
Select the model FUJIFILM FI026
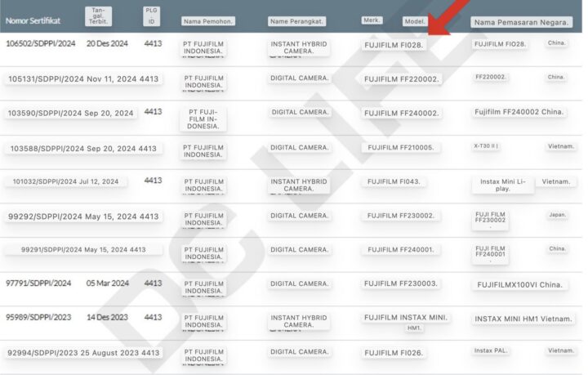(x=394, y=353)
